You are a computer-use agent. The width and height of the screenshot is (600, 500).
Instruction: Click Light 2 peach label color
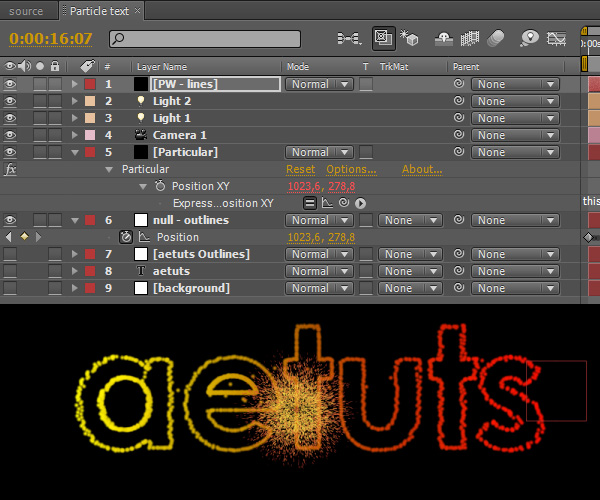90,101
